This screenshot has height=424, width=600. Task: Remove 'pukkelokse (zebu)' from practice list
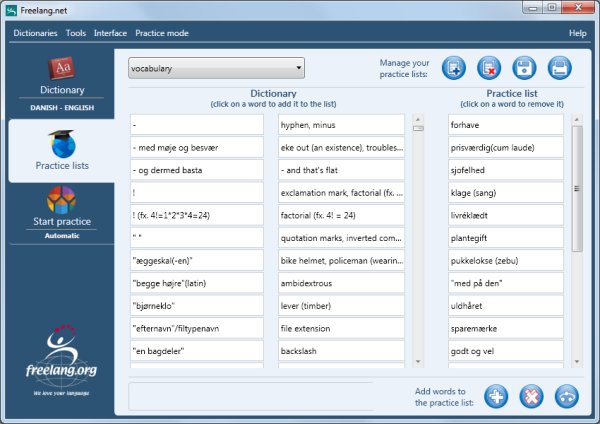(506, 261)
